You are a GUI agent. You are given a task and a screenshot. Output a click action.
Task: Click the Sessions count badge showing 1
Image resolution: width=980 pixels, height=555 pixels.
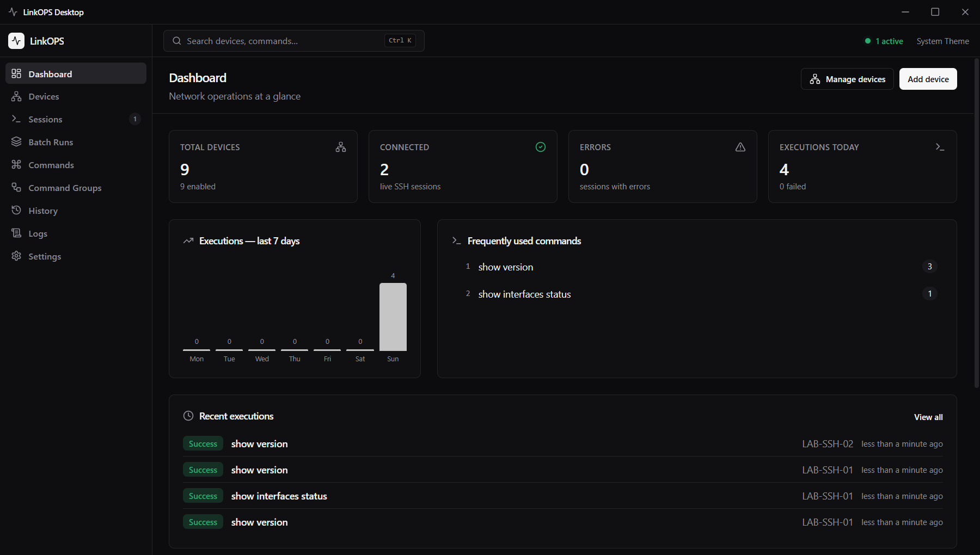pos(135,119)
